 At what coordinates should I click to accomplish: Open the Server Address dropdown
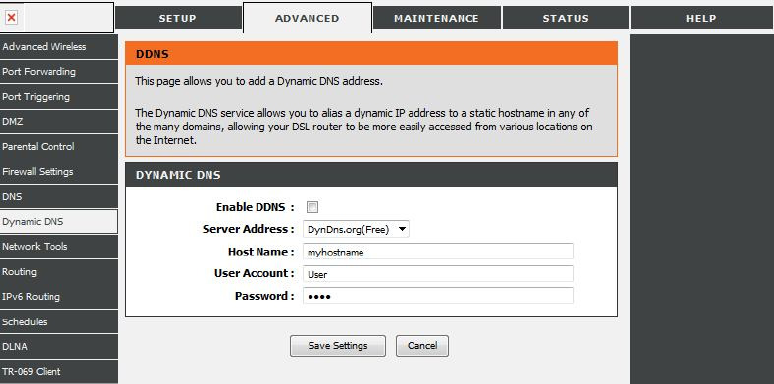356,229
